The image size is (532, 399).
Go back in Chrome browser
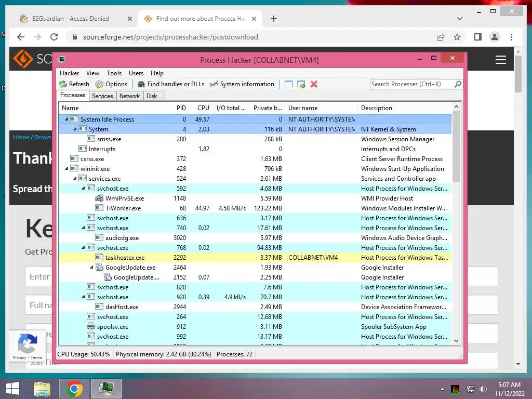21,37
